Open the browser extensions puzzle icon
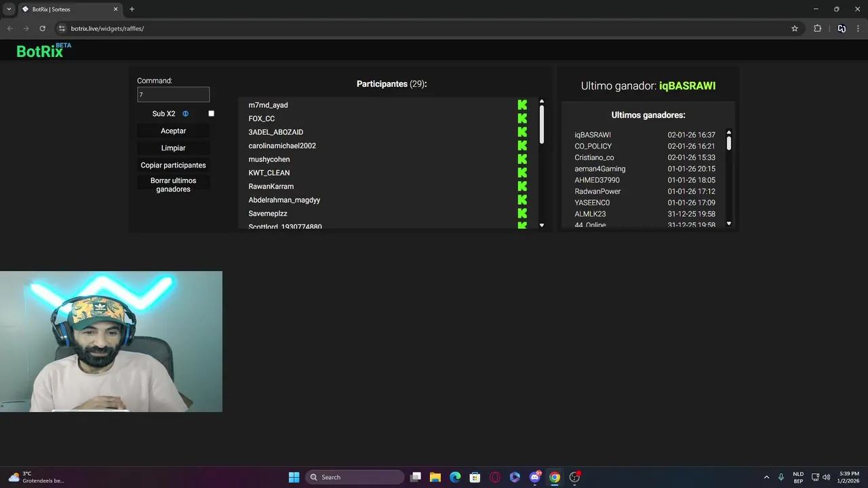 pos(817,28)
